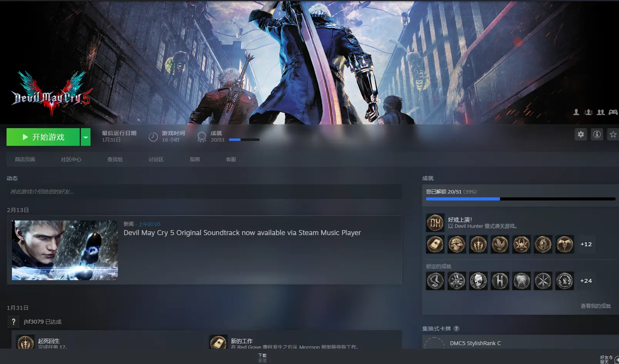The image size is (619, 364).
Task: Expand the +12 unlocked achievements
Action: pyautogui.click(x=586, y=244)
